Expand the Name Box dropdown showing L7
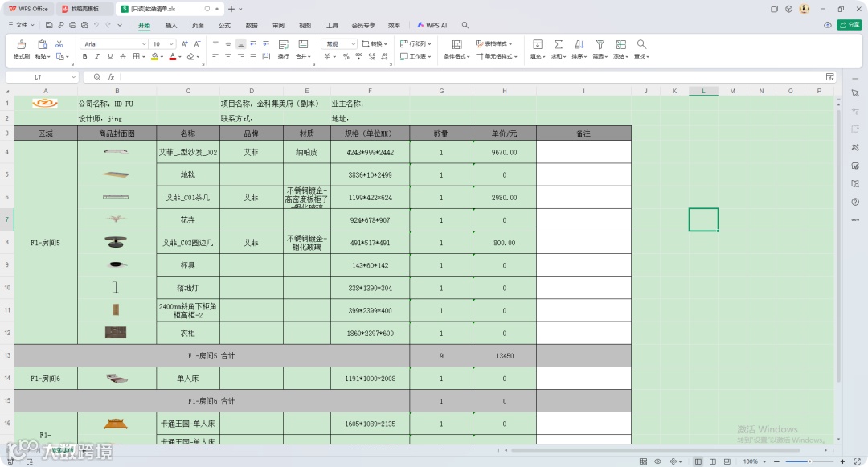The width and height of the screenshot is (868, 467). pos(73,77)
